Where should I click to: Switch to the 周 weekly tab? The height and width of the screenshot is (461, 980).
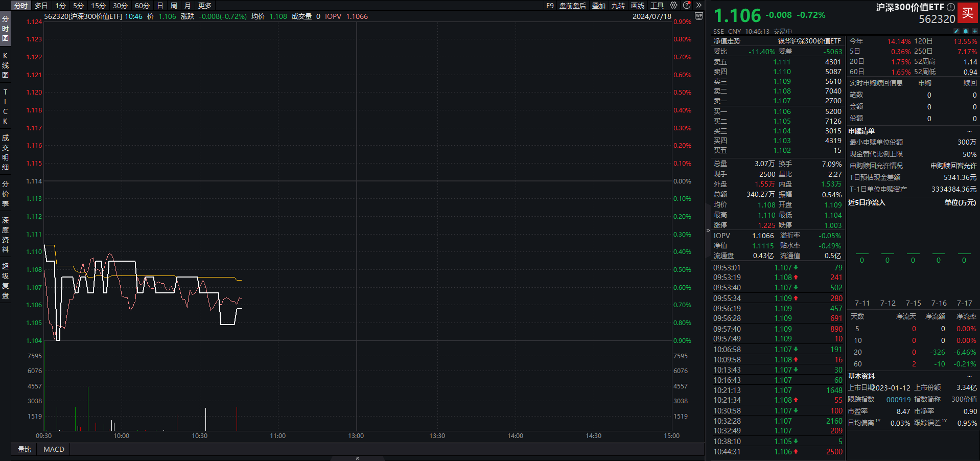[x=174, y=6]
